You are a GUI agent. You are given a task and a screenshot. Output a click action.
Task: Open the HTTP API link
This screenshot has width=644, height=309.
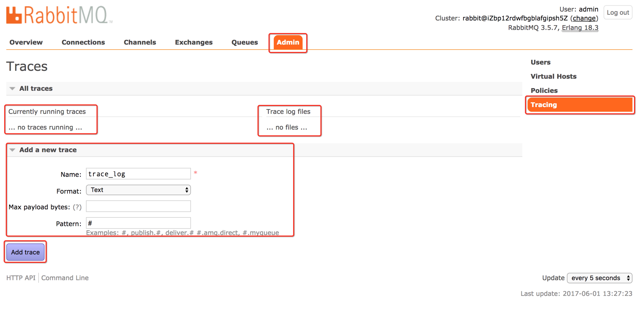point(21,278)
